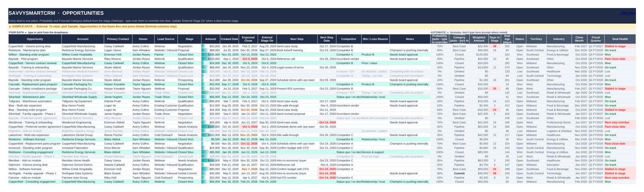644x192 pixels.
Task: Click 'Price too high' win/loss reason cell
Action: [x=375, y=156]
